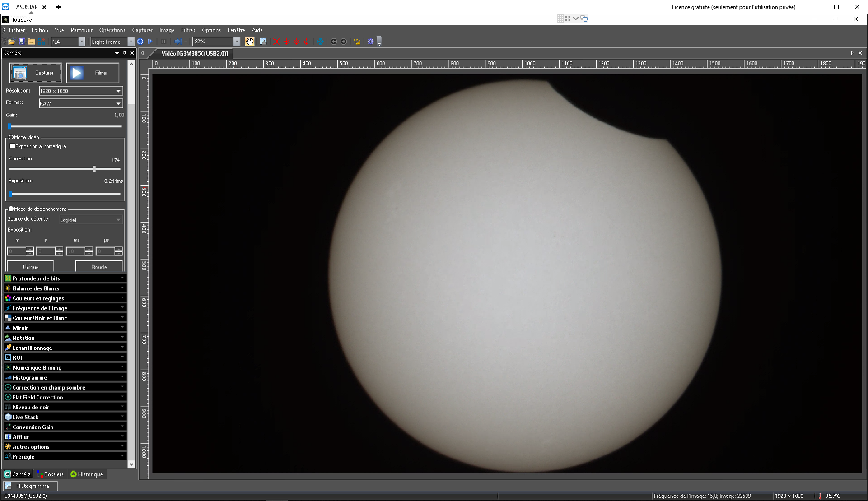Screen dimensions: 868x501
Task: Select the Vidéo [G3M385C(USB2.0)] tab
Action: 194,53
